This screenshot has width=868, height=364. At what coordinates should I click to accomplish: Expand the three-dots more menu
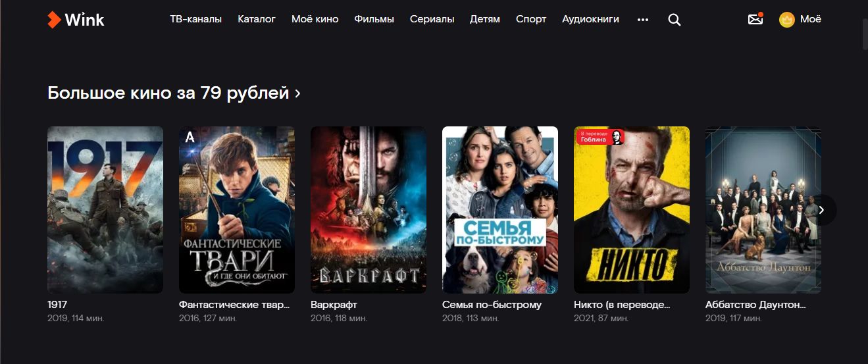click(643, 20)
